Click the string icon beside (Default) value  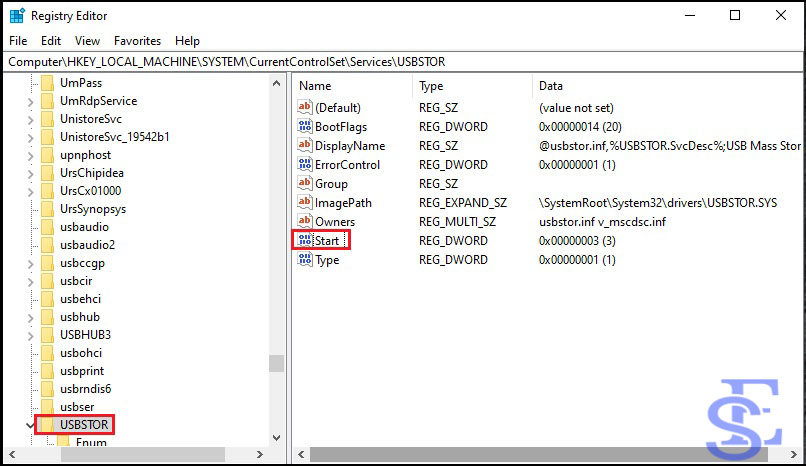[x=305, y=107]
